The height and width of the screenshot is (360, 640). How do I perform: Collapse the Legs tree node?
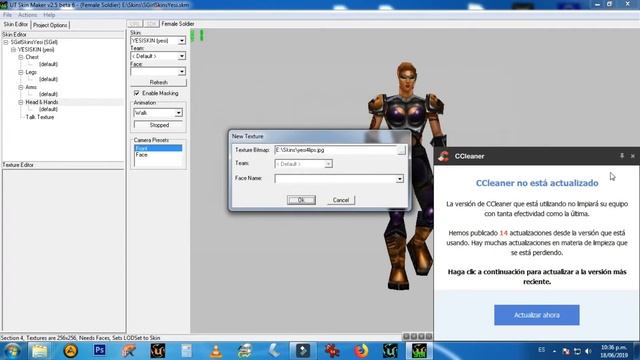tap(20, 72)
